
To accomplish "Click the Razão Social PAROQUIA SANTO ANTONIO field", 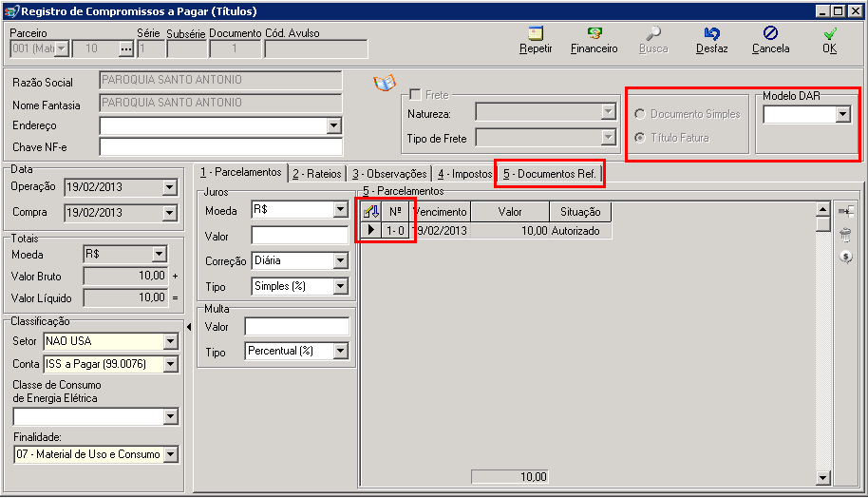I will [220, 81].
